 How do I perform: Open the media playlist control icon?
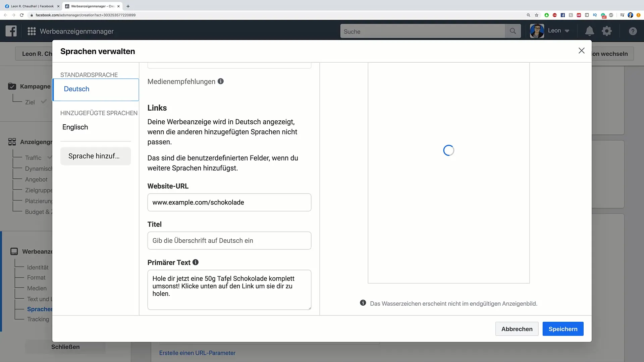click(x=622, y=15)
